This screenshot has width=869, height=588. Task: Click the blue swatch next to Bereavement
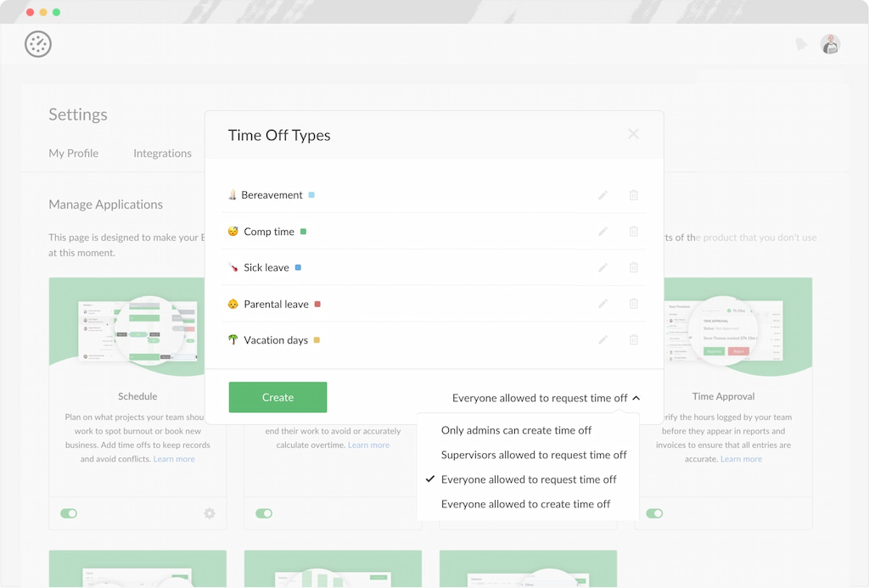(x=313, y=193)
